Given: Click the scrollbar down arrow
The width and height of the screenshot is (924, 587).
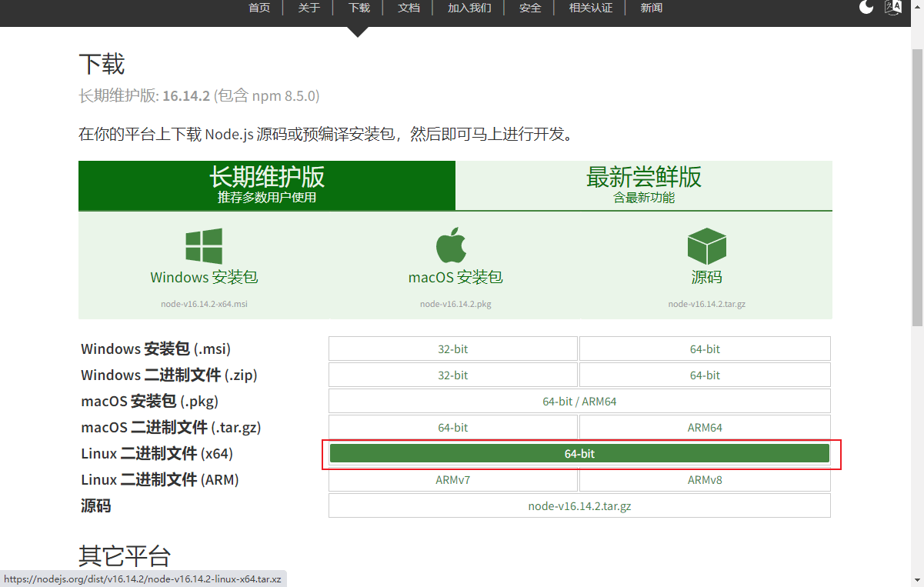Looking at the screenshot, I should [918, 581].
